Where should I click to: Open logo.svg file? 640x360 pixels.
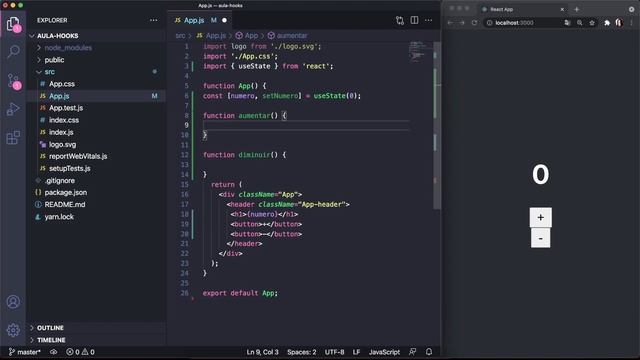[x=96, y=144]
